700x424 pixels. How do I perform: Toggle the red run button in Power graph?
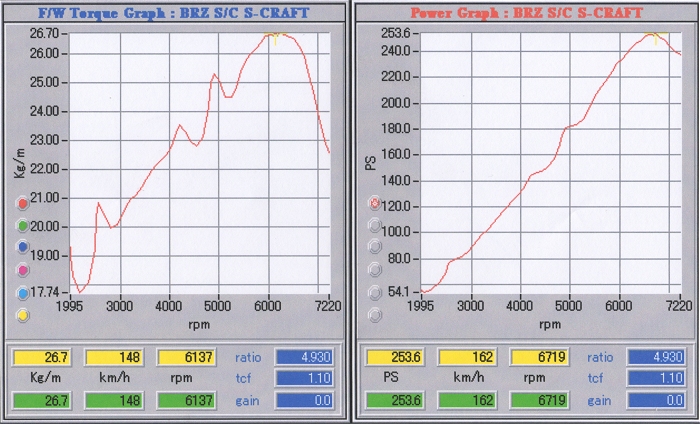tap(375, 204)
